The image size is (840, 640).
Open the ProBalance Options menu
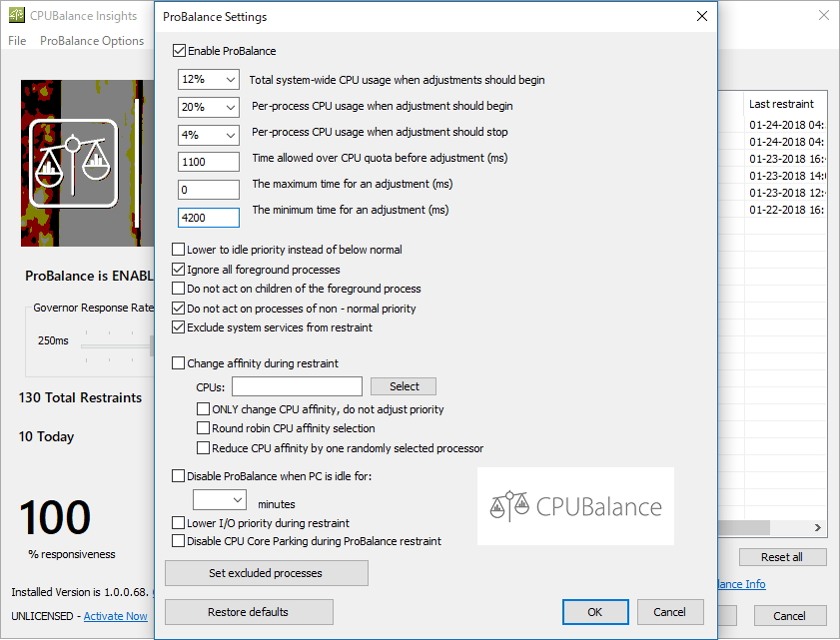pos(92,41)
